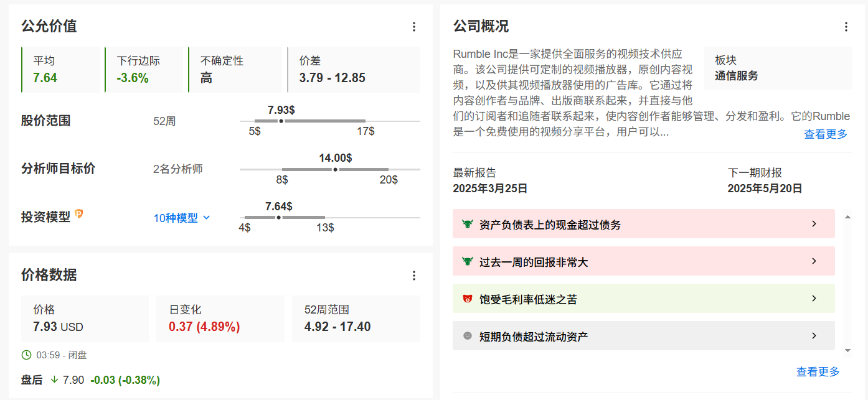
Task: Click the bear icon beside 饱受毛利率低迷之苦
Action: click(468, 299)
